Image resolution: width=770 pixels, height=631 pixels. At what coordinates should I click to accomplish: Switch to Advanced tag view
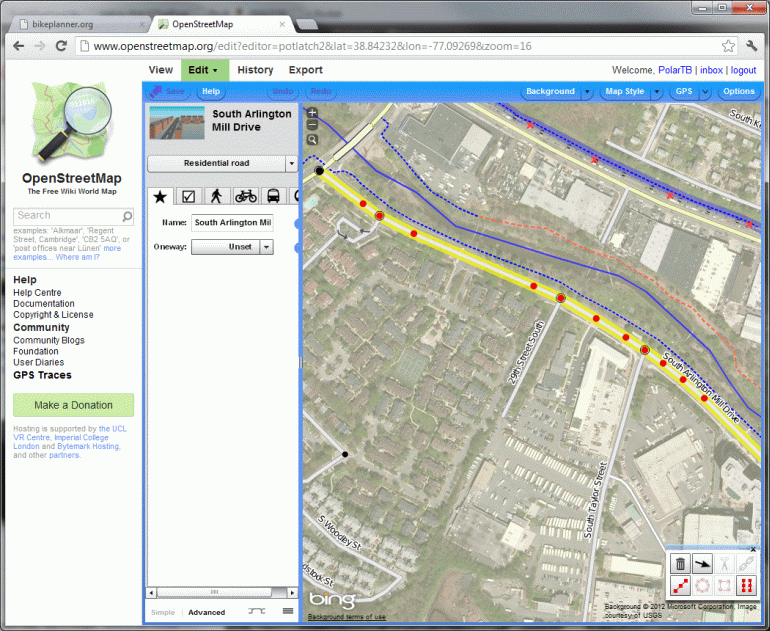(207, 612)
